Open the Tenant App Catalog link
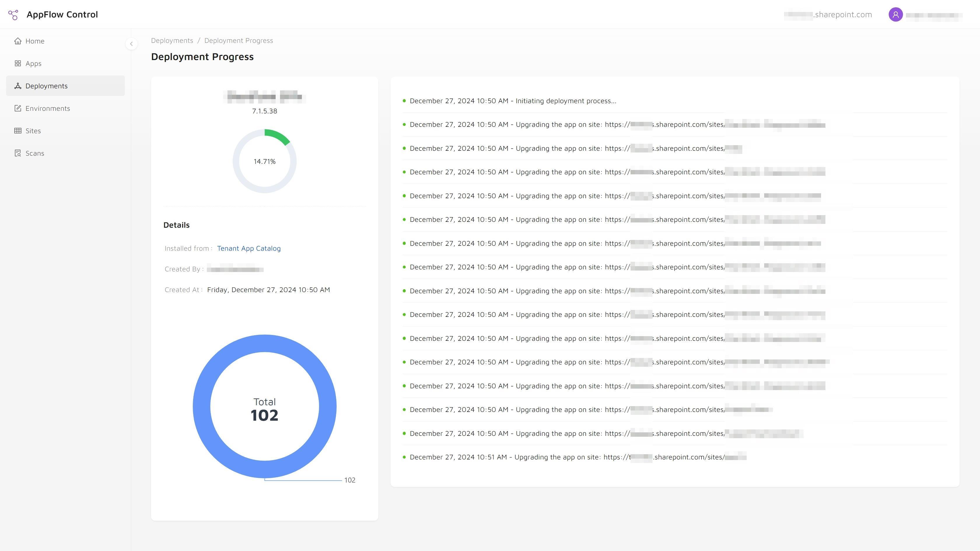Image resolution: width=980 pixels, height=551 pixels. pos(249,248)
